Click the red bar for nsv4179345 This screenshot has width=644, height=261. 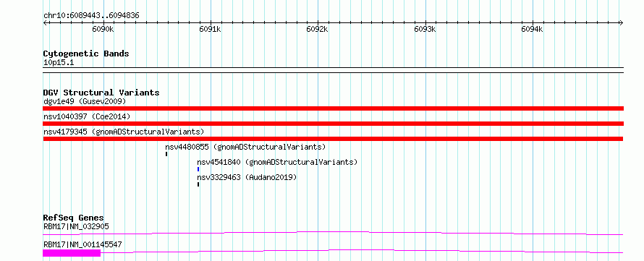[x=333, y=139]
